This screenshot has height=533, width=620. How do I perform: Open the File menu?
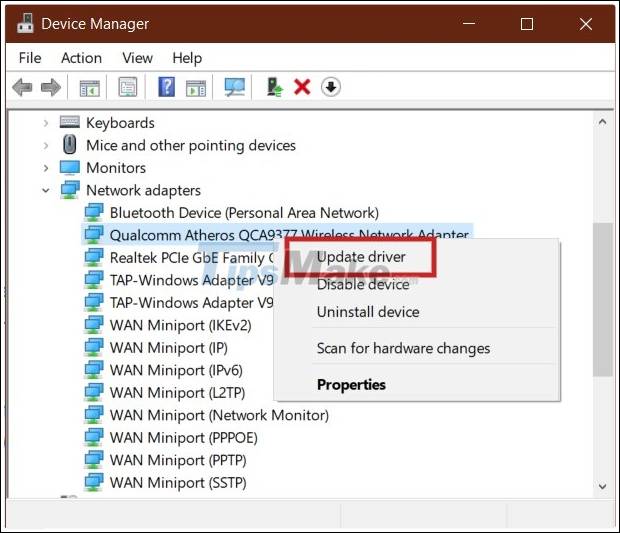(x=30, y=58)
